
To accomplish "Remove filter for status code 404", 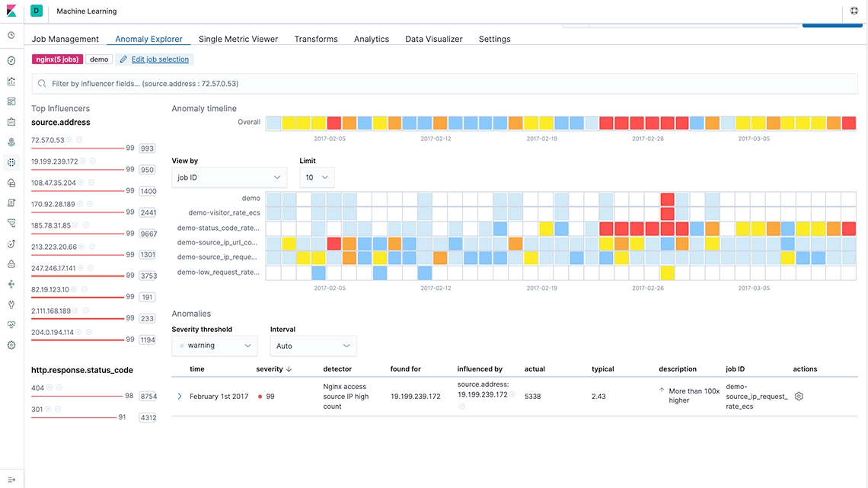I will pos(59,388).
